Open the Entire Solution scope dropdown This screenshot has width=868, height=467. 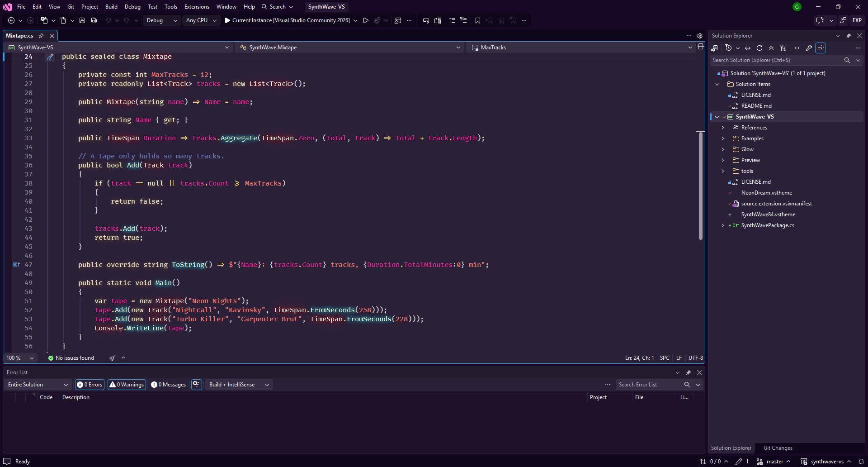pos(38,385)
